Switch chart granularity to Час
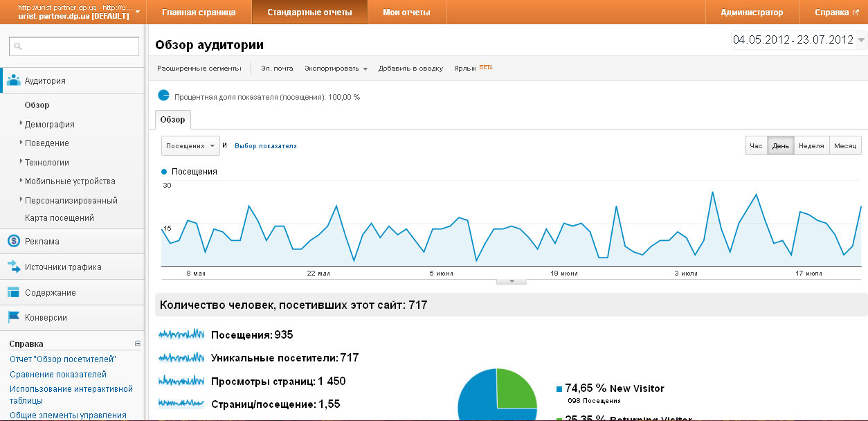Screen dimensions: 868x421 tap(756, 145)
